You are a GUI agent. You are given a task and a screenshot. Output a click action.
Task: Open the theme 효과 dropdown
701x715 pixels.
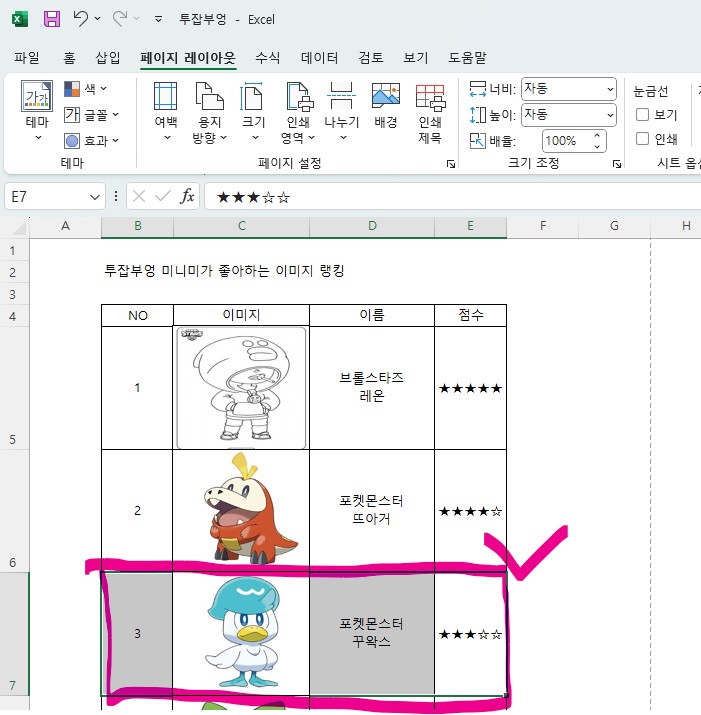(x=91, y=141)
